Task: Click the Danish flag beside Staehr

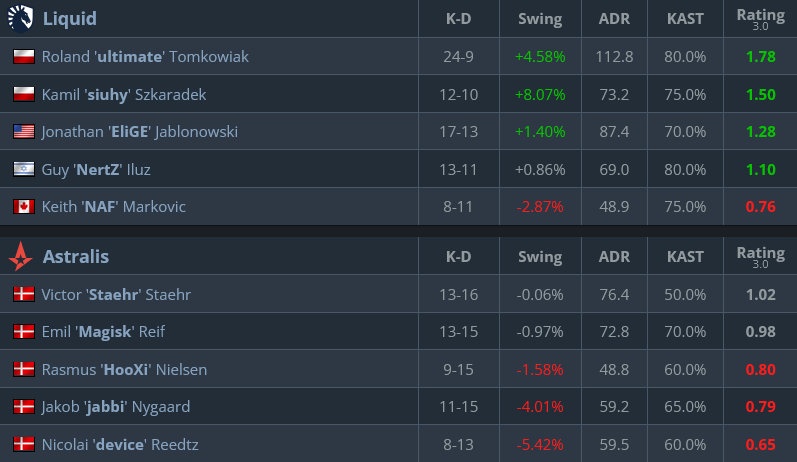Action: 23,295
